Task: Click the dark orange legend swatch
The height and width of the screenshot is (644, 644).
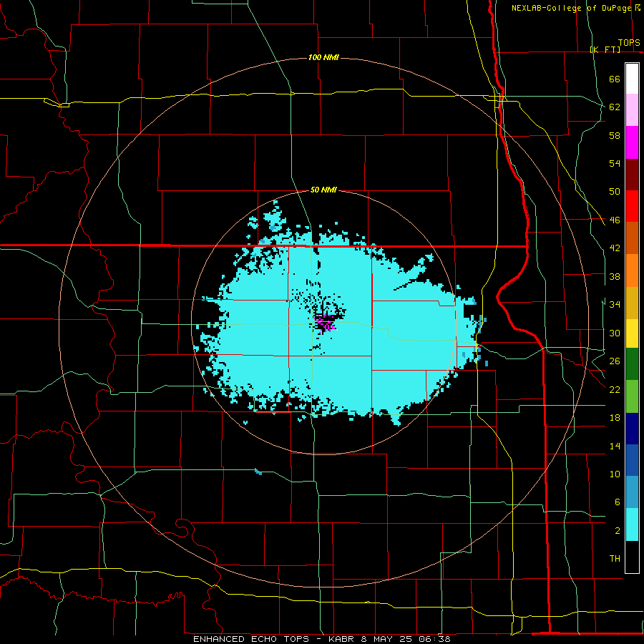Action: tap(632, 238)
